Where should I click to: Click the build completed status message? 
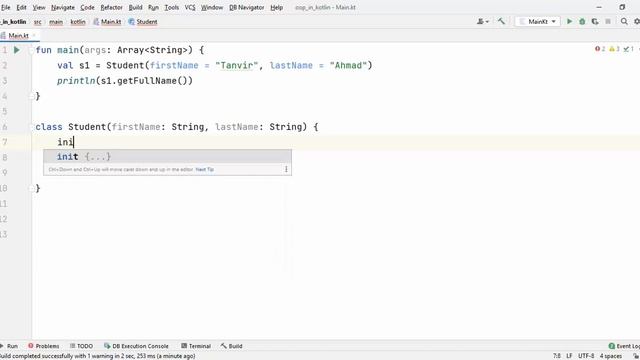tap(98, 356)
